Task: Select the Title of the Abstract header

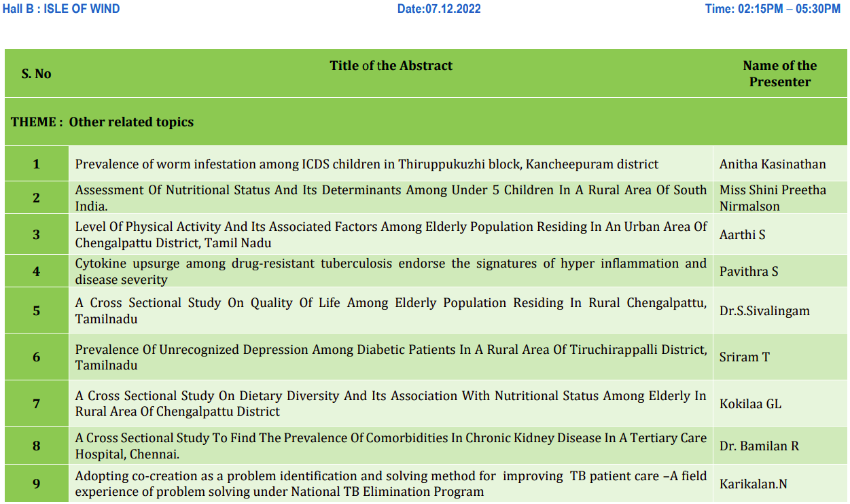Action: [x=391, y=66]
